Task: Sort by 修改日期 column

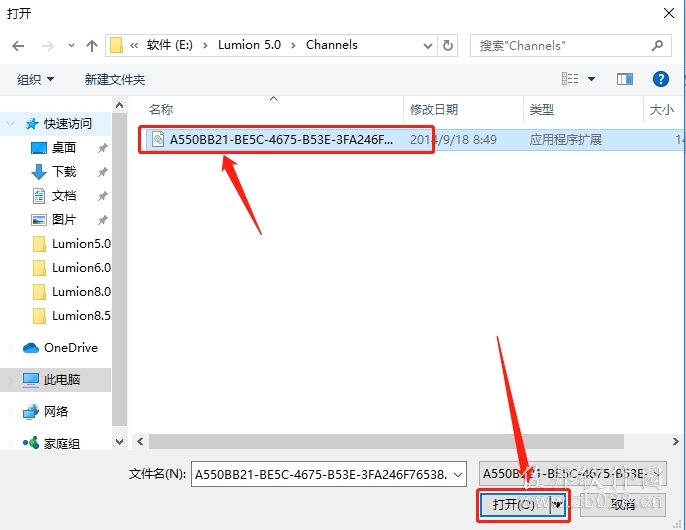Action: click(434, 109)
